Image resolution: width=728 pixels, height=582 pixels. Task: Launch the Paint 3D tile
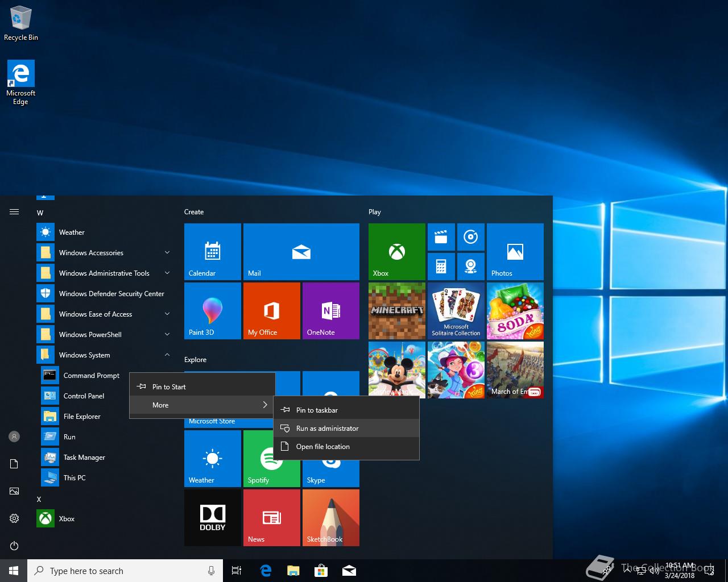click(213, 311)
